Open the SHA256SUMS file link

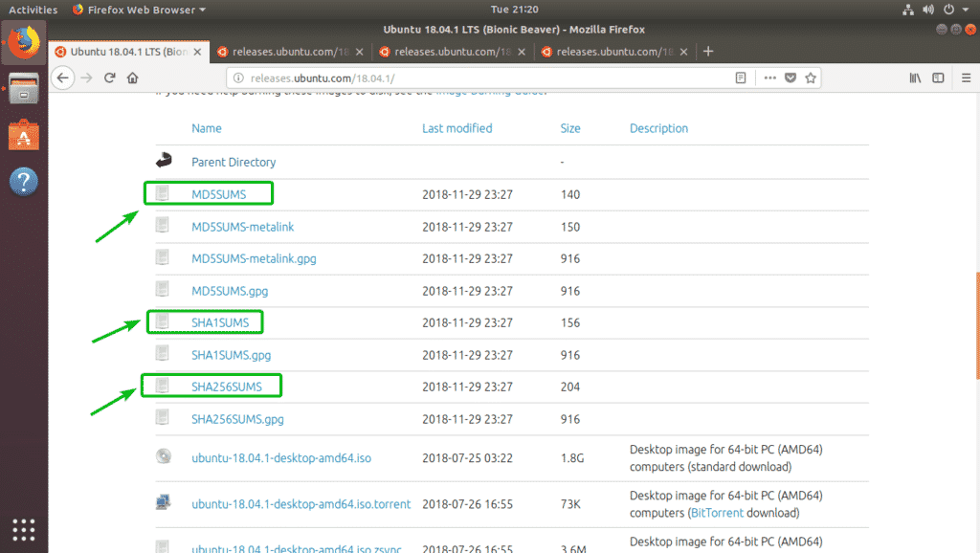point(227,387)
